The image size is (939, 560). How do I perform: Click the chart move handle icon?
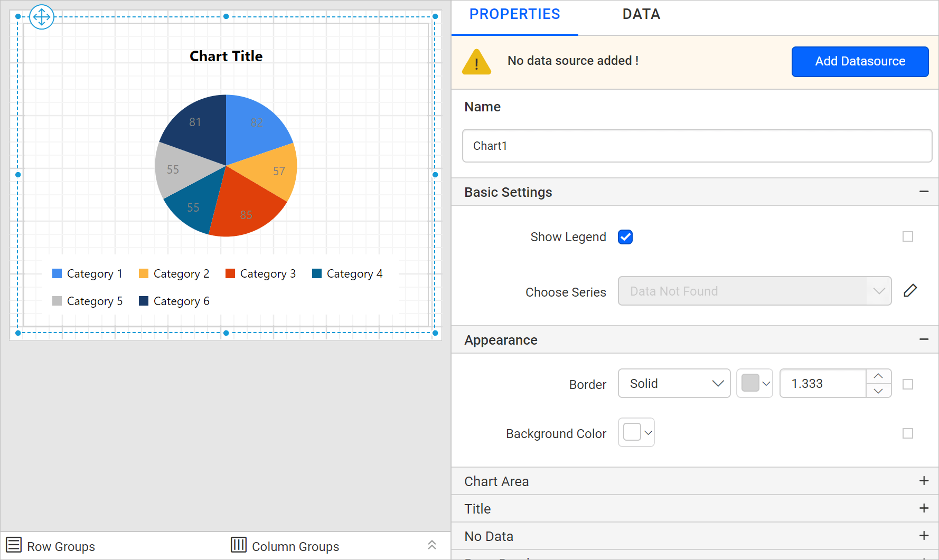tap(42, 17)
